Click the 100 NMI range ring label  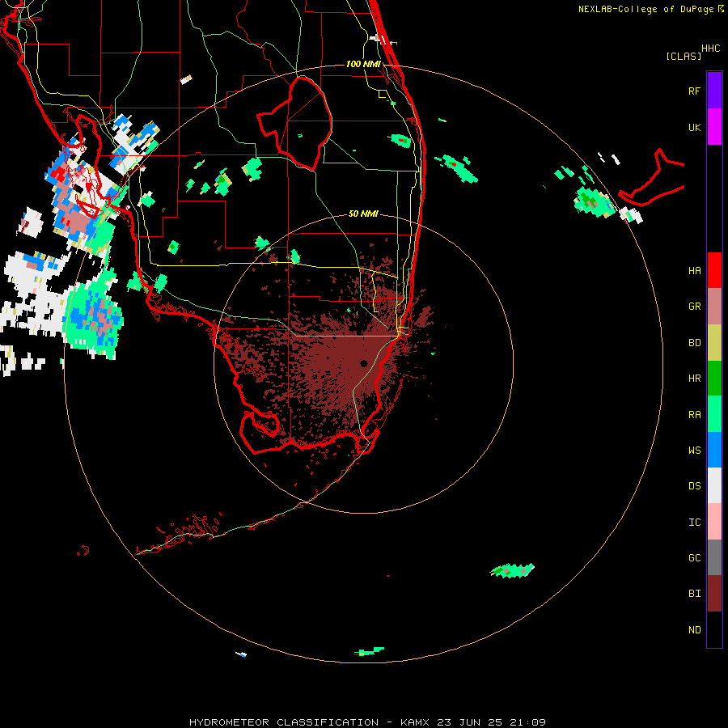pyautogui.click(x=363, y=64)
